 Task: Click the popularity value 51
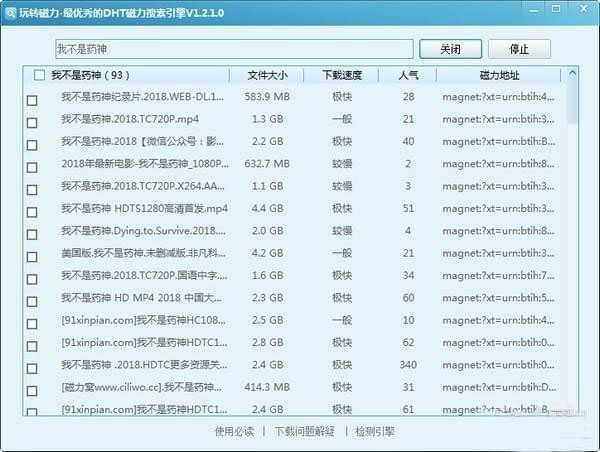pyautogui.click(x=408, y=208)
